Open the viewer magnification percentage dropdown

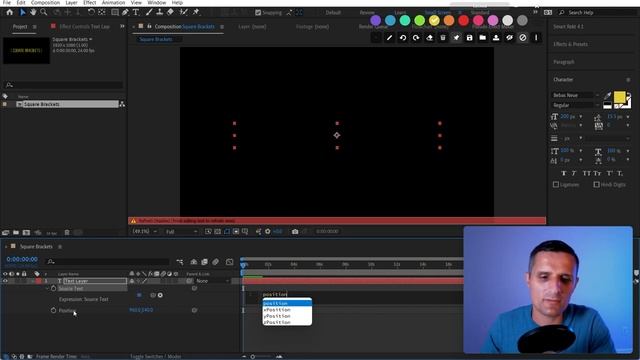[145, 231]
